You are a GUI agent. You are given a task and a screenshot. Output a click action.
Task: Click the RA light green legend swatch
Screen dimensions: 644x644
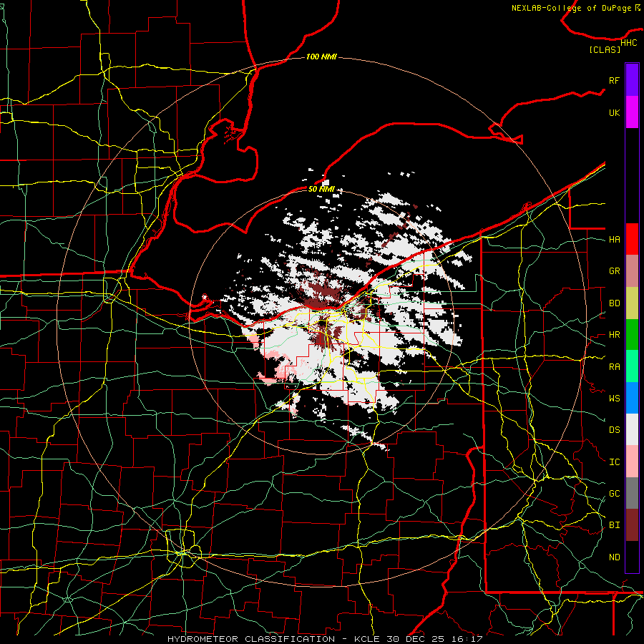click(x=632, y=366)
